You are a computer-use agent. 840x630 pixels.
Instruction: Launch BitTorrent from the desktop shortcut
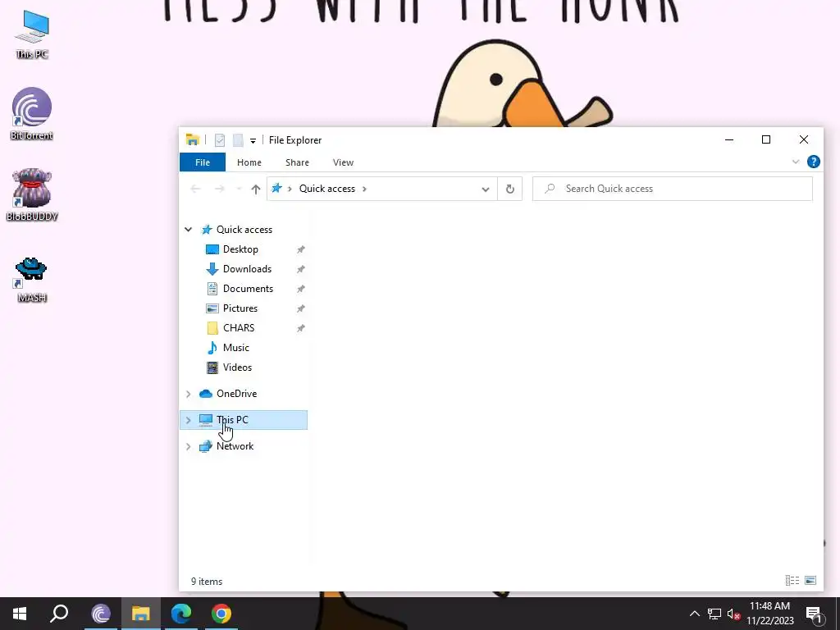pyautogui.click(x=32, y=113)
